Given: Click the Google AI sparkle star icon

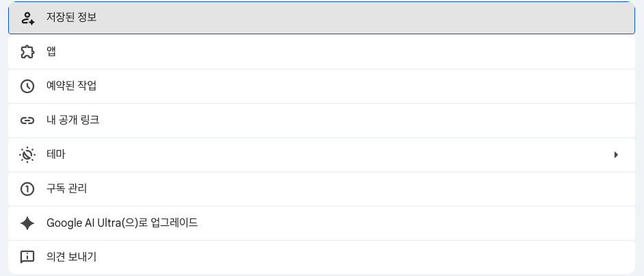Looking at the screenshot, I should pos(27,223).
